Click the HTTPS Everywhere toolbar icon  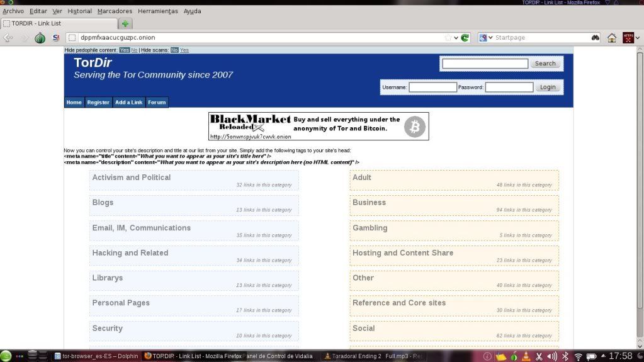[x=628, y=38]
